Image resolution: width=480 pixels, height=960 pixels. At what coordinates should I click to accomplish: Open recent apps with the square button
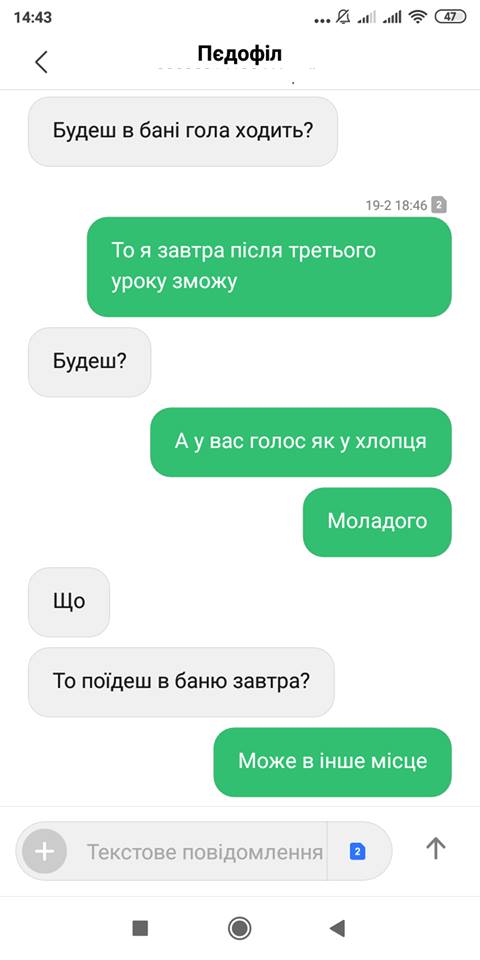140,928
